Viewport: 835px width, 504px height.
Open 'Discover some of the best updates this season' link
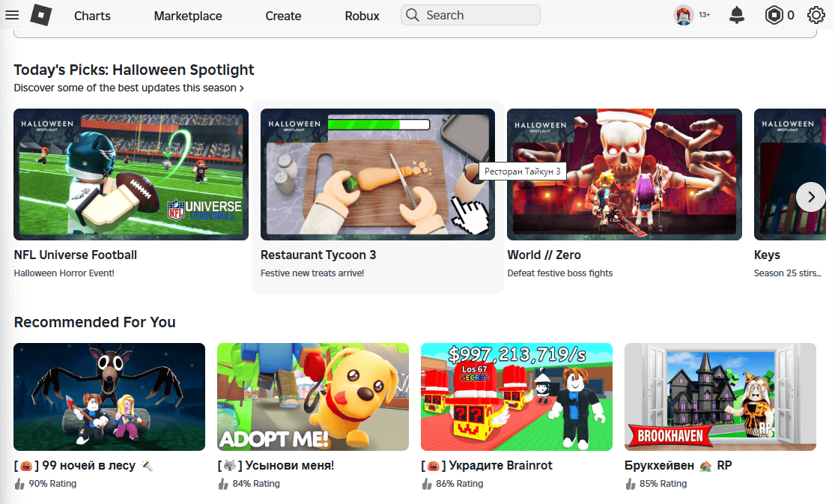[129, 88]
